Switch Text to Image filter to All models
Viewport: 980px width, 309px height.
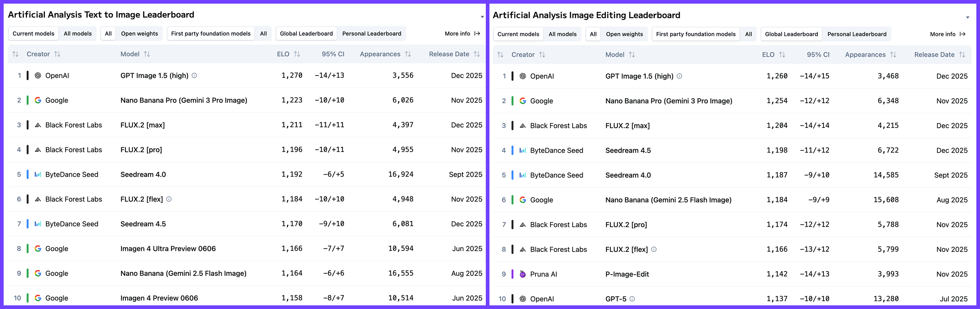click(x=78, y=34)
